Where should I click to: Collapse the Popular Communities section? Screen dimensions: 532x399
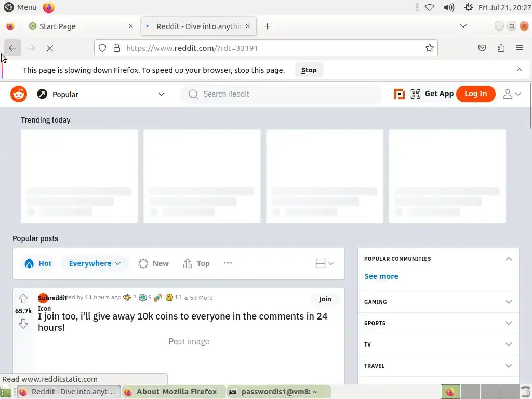click(x=508, y=259)
